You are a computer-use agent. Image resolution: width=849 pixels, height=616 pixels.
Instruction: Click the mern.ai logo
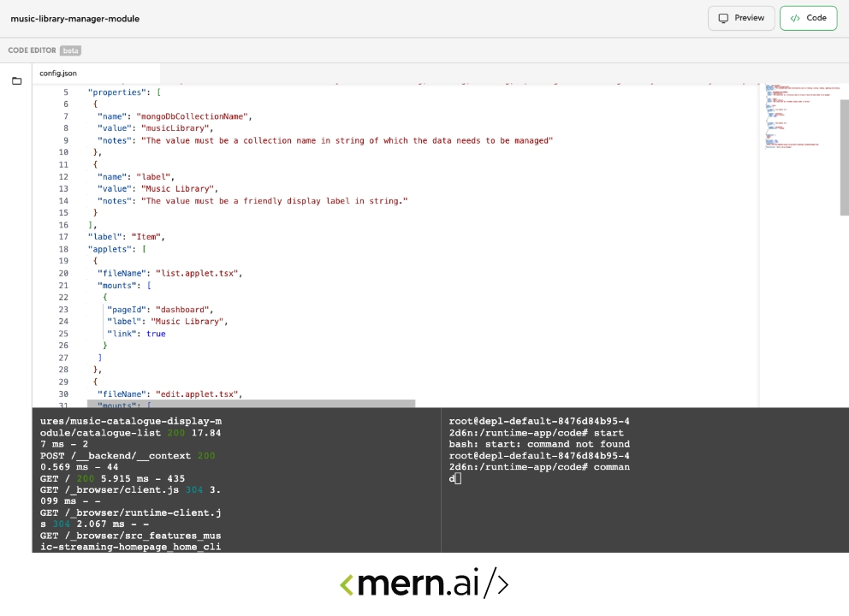click(x=424, y=584)
